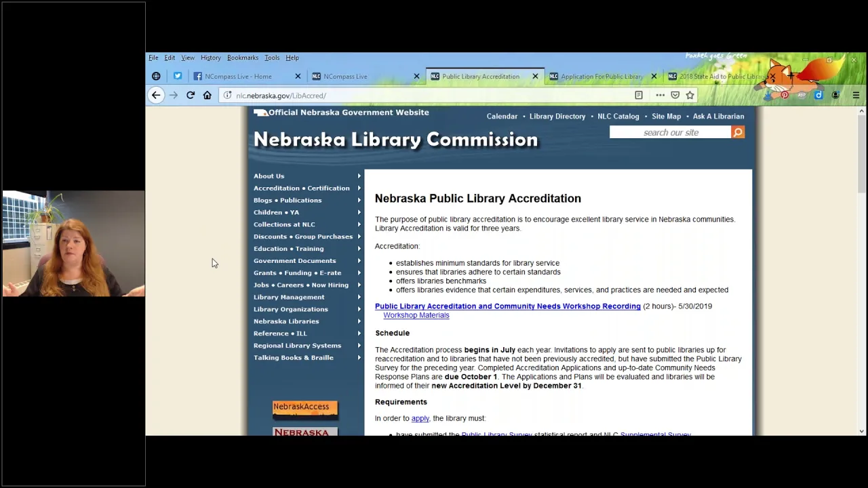
Task: Open the View menu
Action: click(188, 58)
